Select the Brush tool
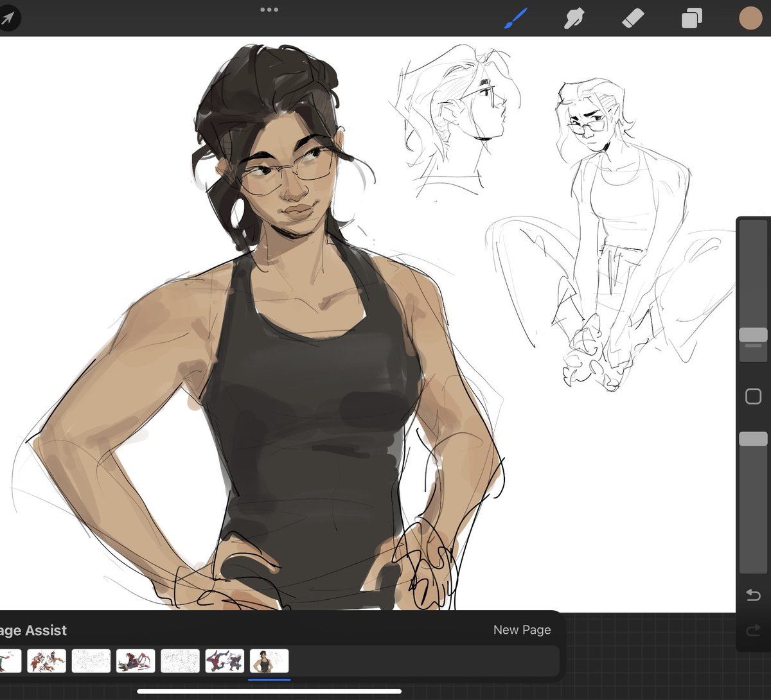 514,19
